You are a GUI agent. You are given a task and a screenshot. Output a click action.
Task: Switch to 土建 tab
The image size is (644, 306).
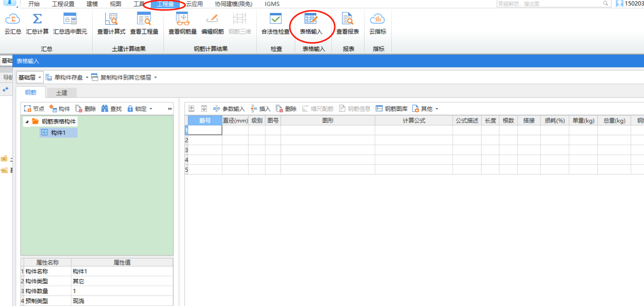[62, 93]
